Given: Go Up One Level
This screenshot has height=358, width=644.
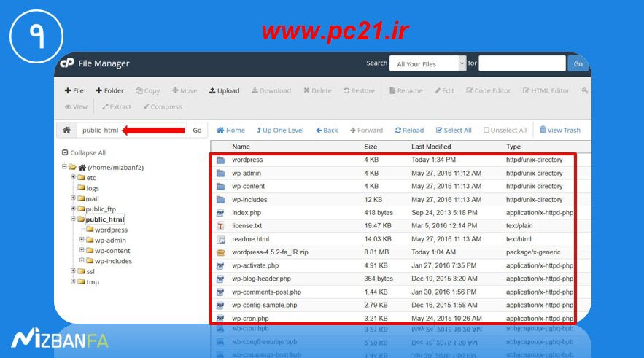Looking at the screenshot, I should click(280, 130).
